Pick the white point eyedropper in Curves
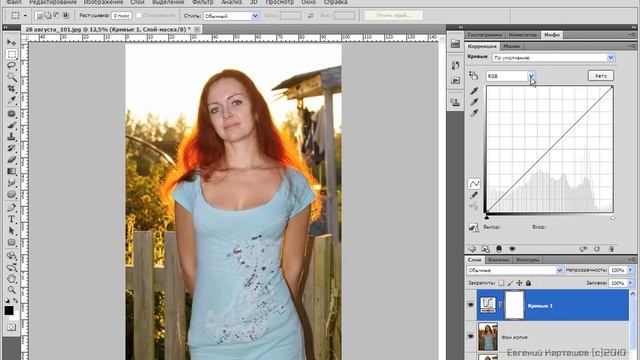The image size is (640, 360). 474,113
